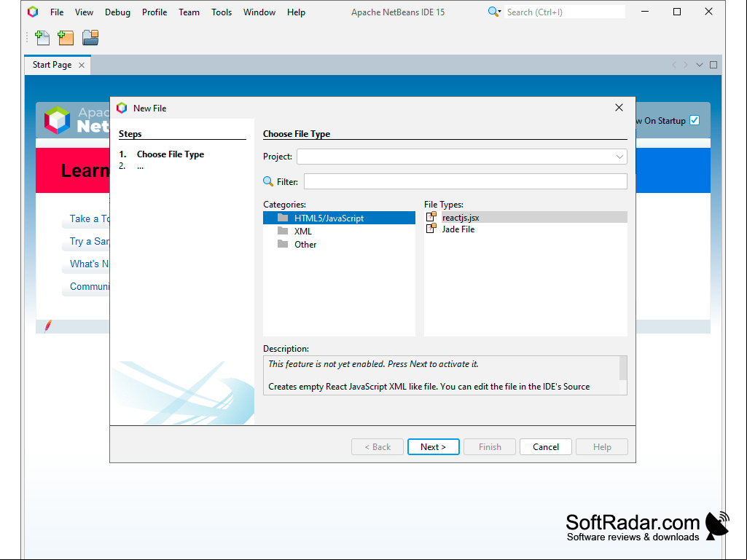This screenshot has width=747, height=560.
Task: Click the Jade File type icon
Action: (x=431, y=229)
